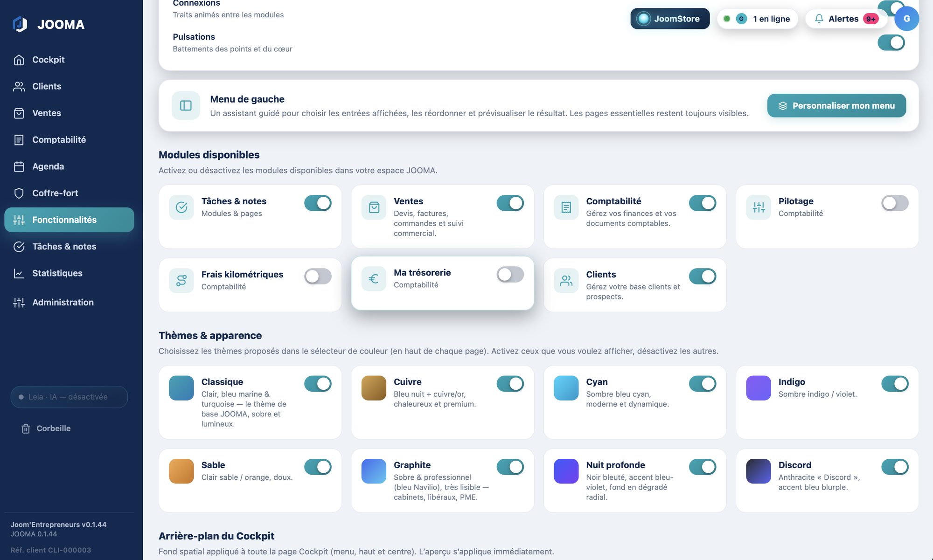
Task: Open Tâches & notes in the sidebar
Action: tap(69, 247)
